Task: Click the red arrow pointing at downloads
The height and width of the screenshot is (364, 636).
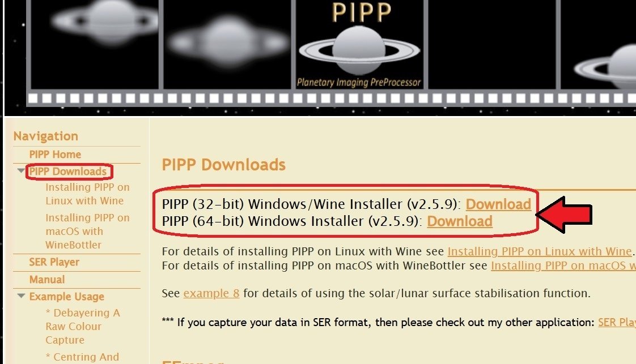Action: tap(564, 215)
